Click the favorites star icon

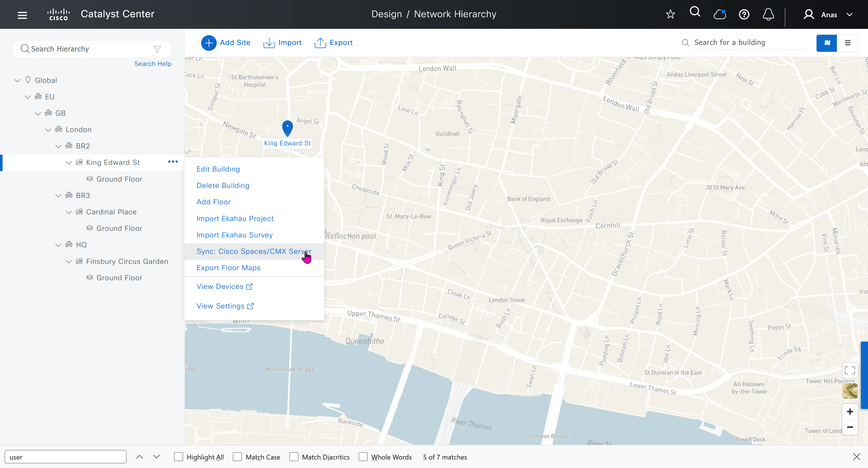point(670,14)
